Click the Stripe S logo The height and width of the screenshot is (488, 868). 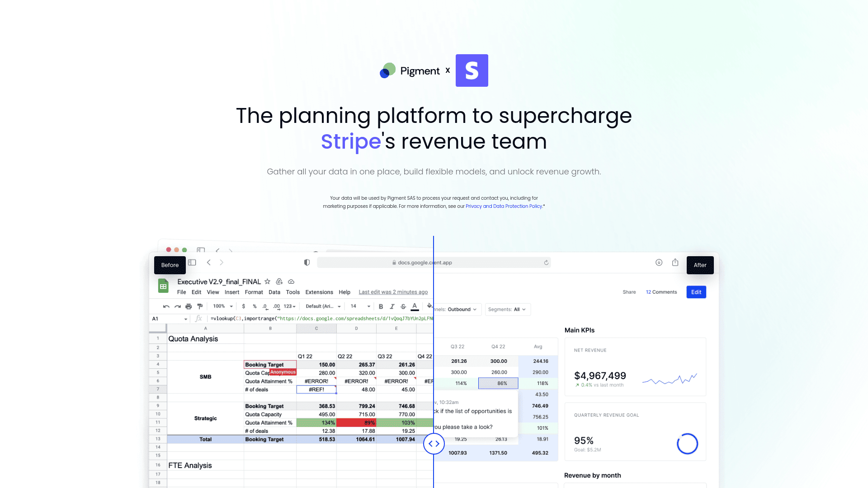[472, 70]
